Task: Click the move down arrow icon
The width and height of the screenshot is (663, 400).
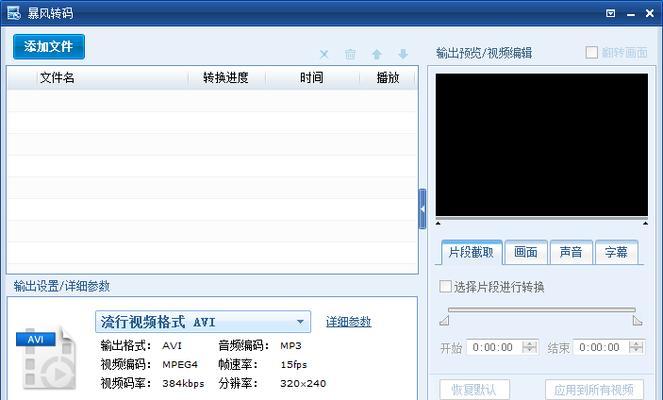Action: tap(403, 54)
